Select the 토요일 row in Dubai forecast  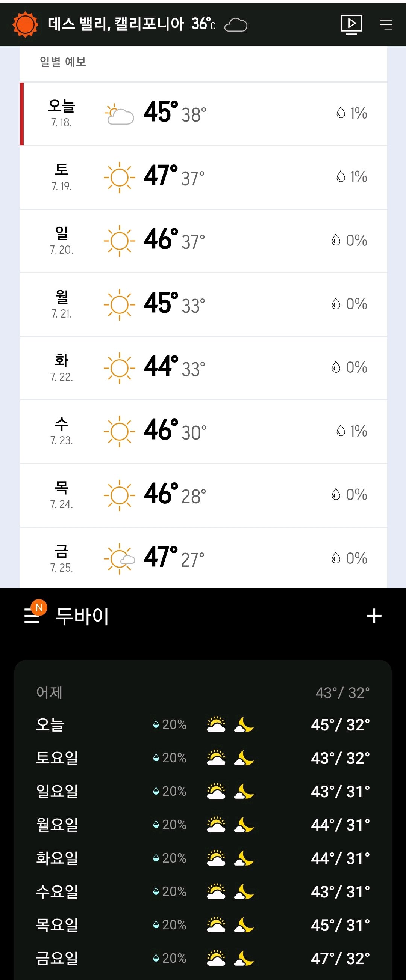(203, 758)
